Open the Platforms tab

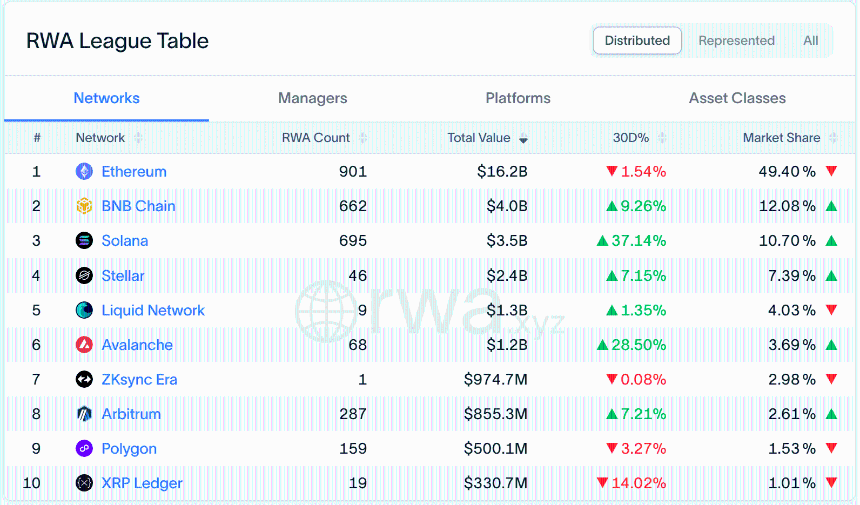point(518,98)
